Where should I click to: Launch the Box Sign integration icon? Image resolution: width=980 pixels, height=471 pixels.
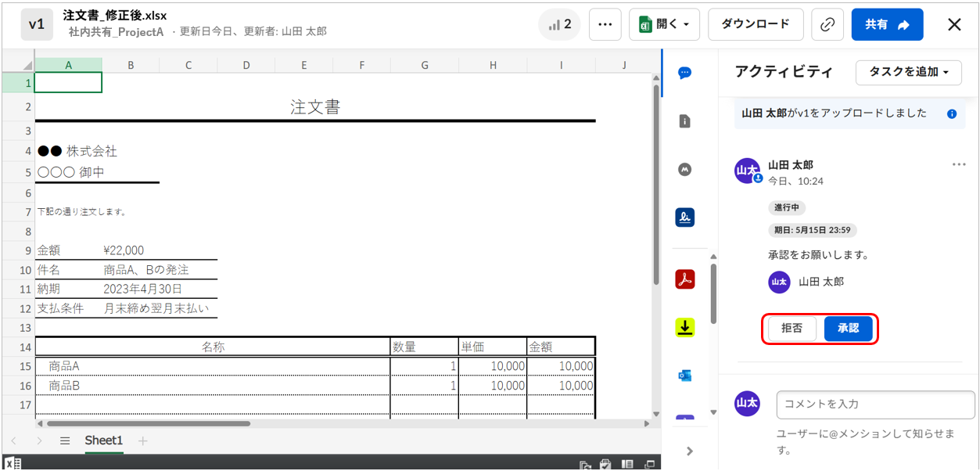684,218
